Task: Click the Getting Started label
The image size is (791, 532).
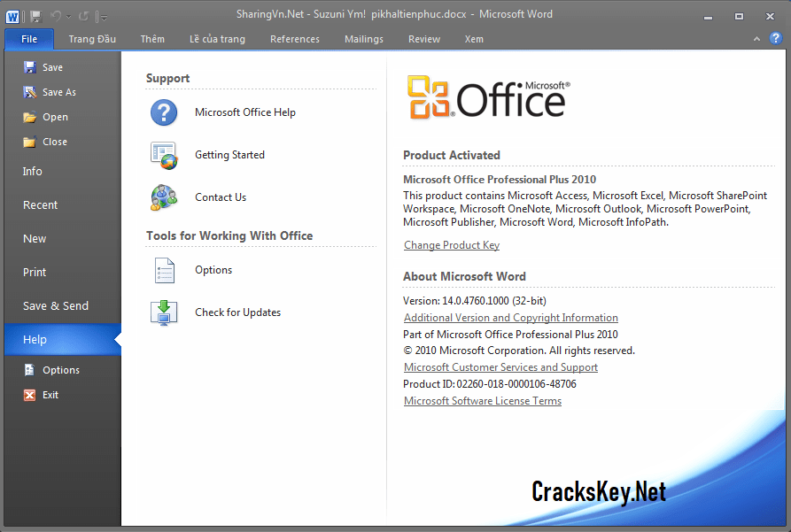Action: point(229,155)
